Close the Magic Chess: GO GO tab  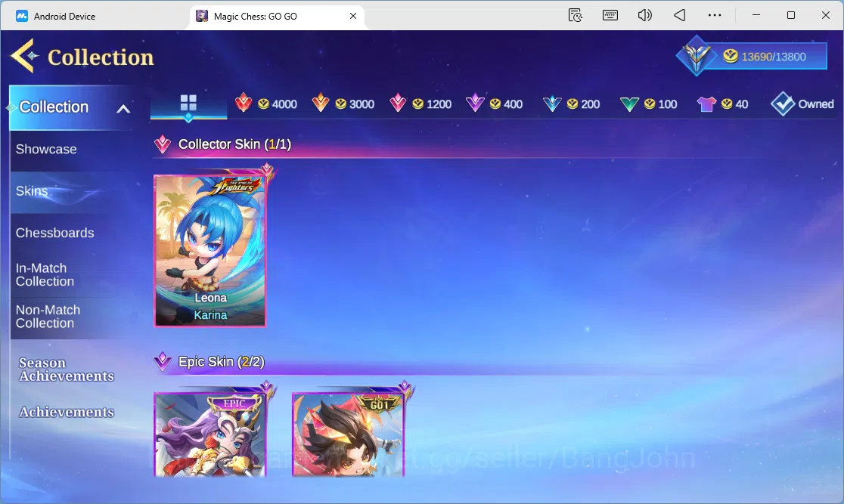(x=353, y=16)
